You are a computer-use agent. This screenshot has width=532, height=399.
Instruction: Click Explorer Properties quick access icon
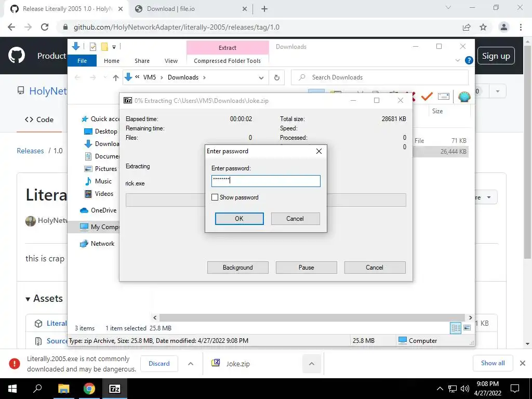[x=92, y=47]
